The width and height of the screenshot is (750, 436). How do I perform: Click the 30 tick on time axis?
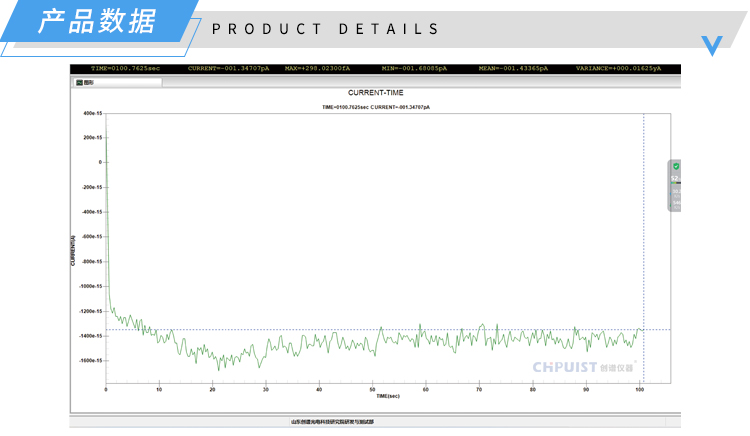click(266, 390)
